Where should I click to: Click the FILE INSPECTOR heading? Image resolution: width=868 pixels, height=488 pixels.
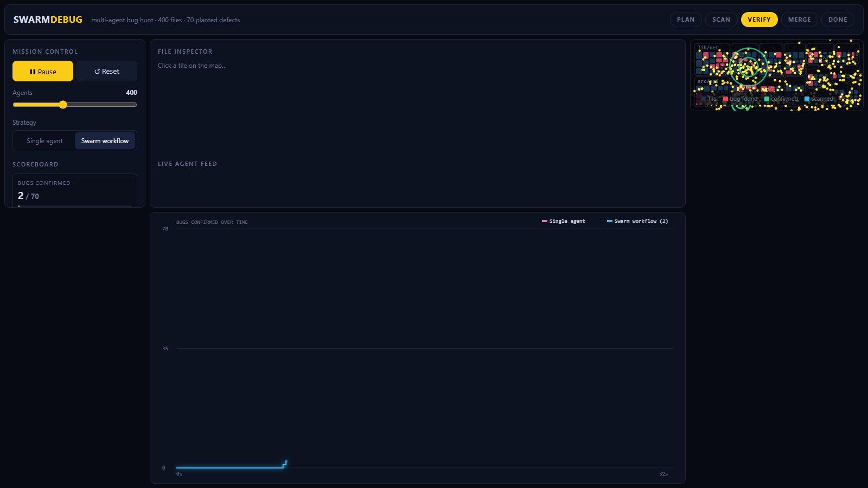[x=185, y=52]
